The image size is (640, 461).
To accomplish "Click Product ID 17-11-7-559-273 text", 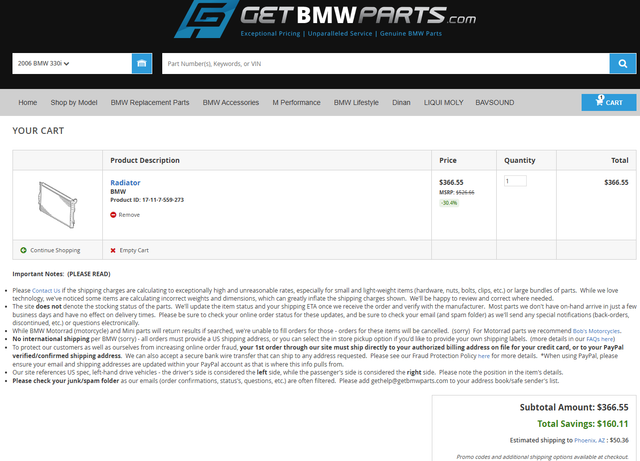I will coord(147,200).
